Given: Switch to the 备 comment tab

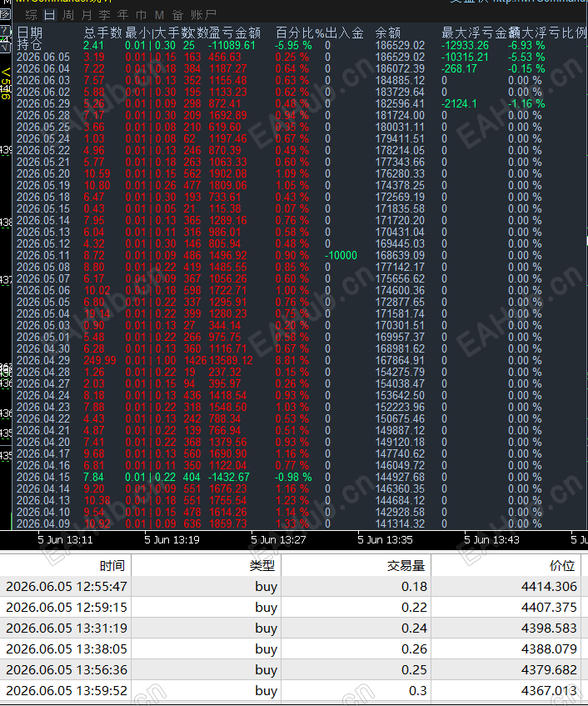Looking at the screenshot, I should (x=177, y=15).
